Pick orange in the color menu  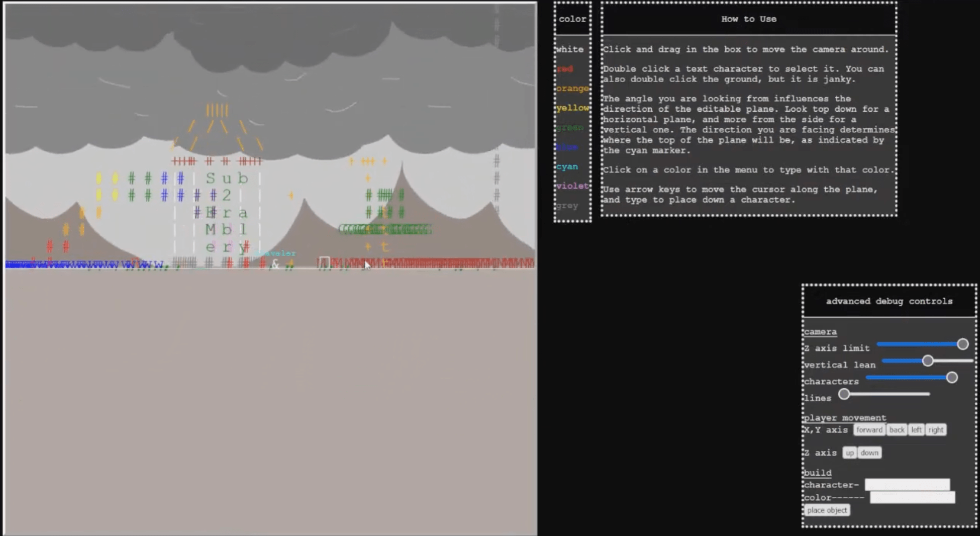[572, 88]
